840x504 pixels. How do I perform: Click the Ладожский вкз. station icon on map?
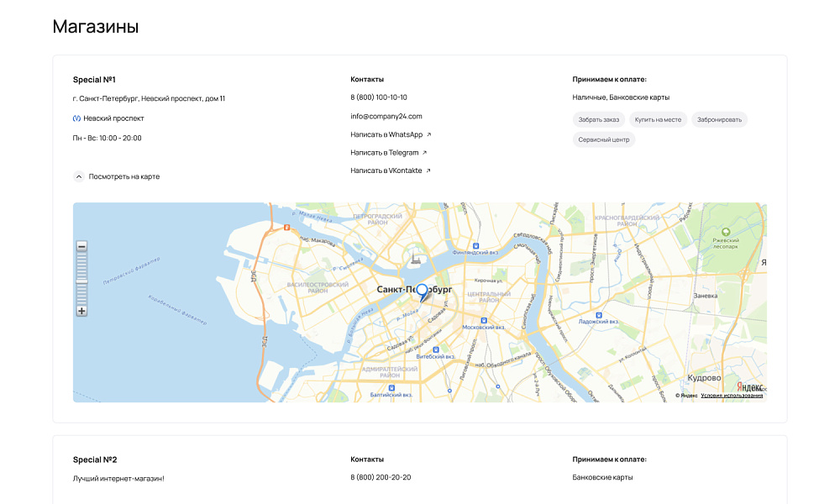coord(599,316)
